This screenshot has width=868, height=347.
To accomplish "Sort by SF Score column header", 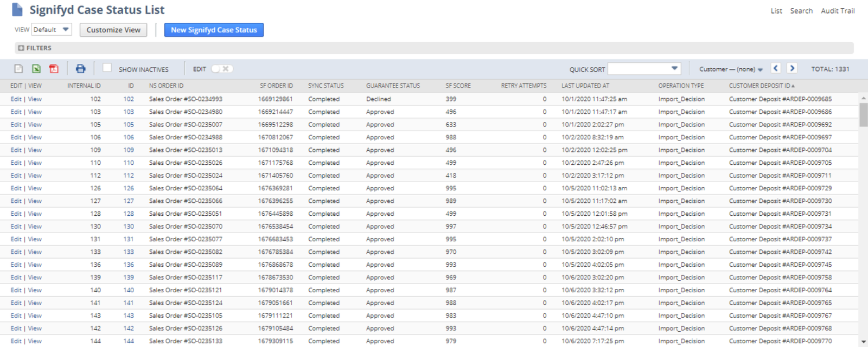I will 458,86.
